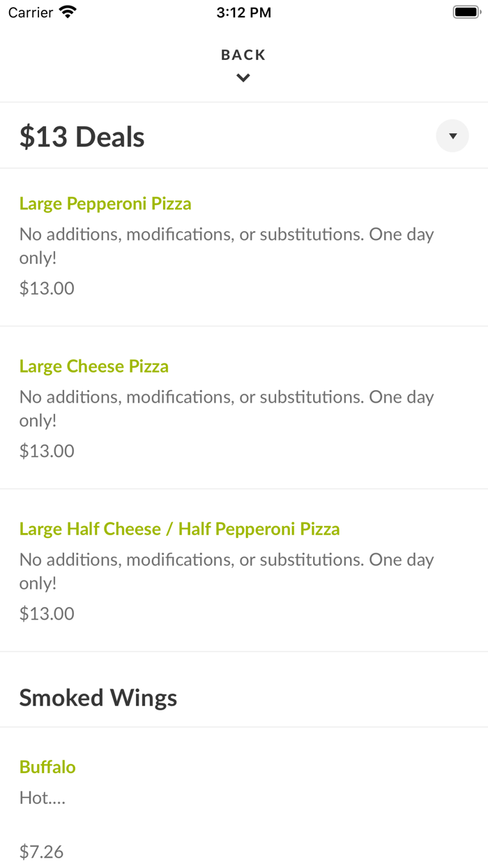
Task: Tap the gray circle button beside $13 Deals
Action: tap(452, 135)
